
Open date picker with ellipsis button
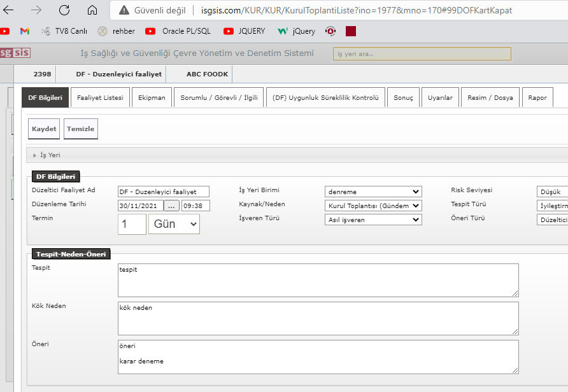(x=172, y=206)
